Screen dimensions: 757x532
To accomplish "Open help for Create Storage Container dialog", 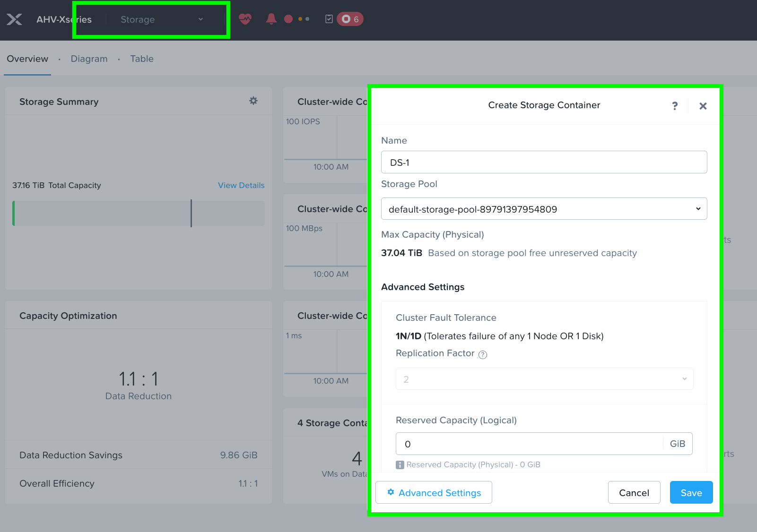I will click(675, 106).
